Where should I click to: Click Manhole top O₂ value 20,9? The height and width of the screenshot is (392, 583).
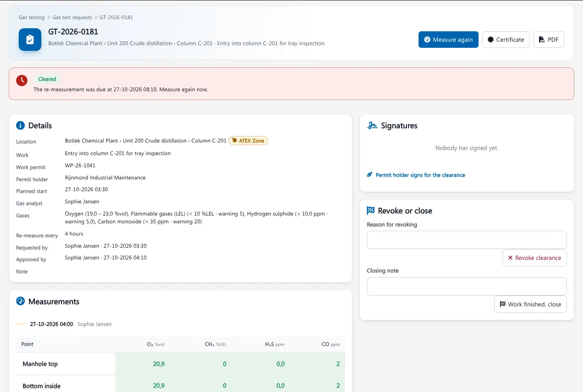tap(159, 364)
